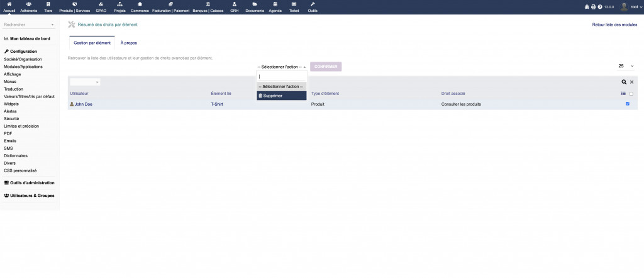Open the T-Shirt product link

pos(217,104)
